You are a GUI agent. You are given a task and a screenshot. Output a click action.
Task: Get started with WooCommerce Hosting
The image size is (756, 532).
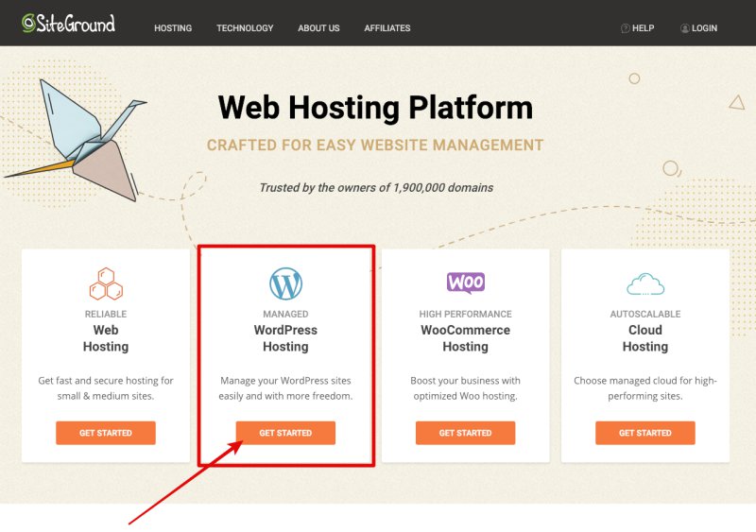pyautogui.click(x=465, y=433)
